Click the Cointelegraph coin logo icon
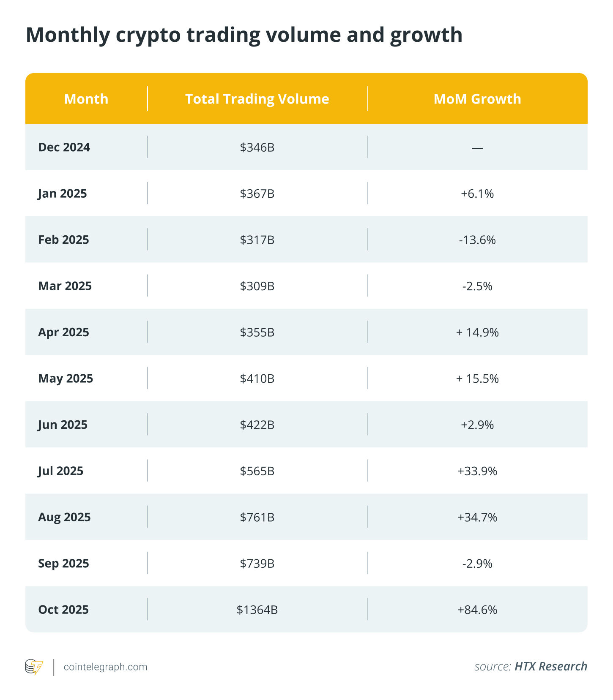613x700 pixels. pos(34,667)
